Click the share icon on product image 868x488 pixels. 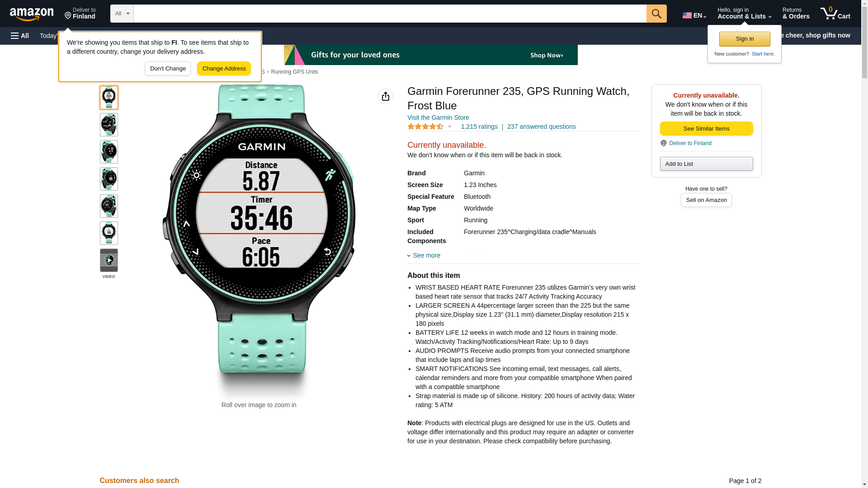pyautogui.click(x=385, y=96)
